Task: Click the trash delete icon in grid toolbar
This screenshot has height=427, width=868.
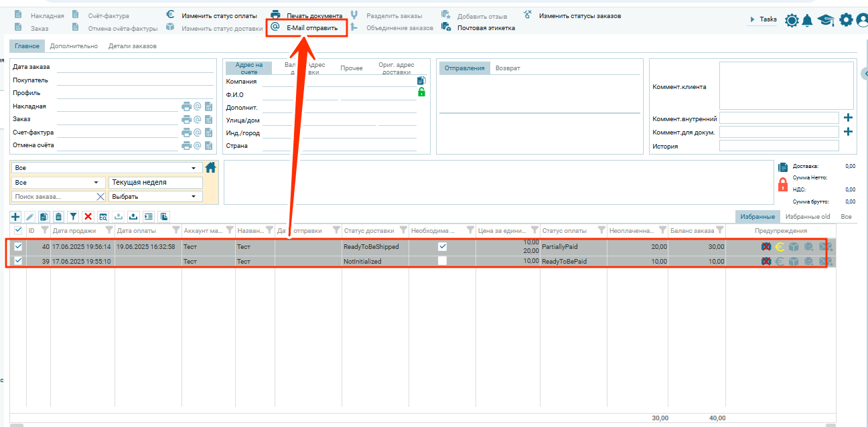Action: (x=59, y=216)
